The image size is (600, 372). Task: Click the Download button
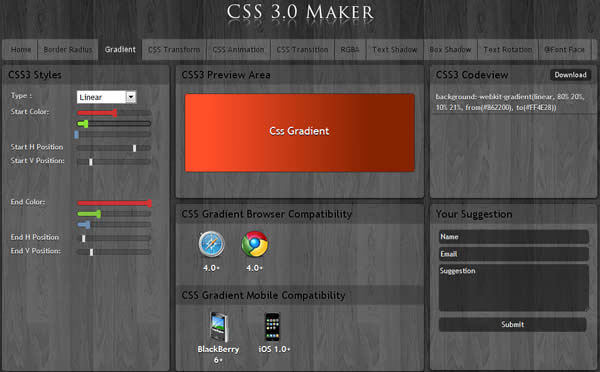[x=571, y=75]
